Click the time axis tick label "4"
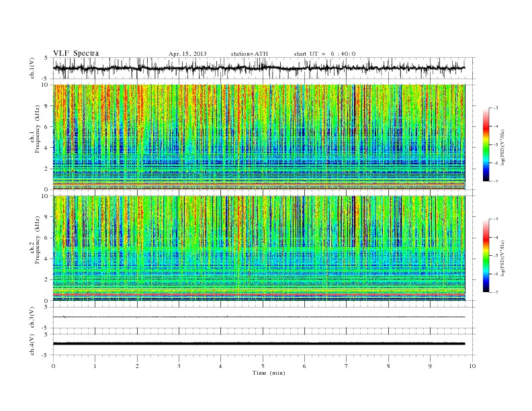532x411 pixels. pyautogui.click(x=221, y=366)
